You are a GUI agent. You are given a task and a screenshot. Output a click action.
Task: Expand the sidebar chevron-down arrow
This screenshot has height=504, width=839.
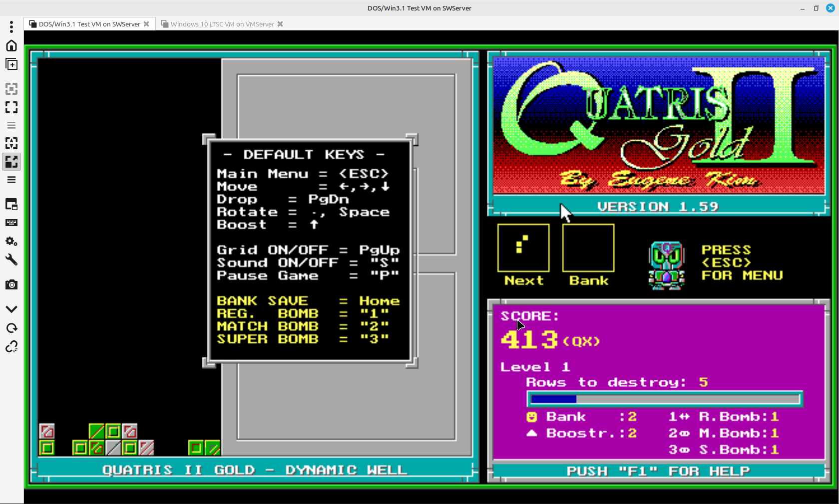pyautogui.click(x=11, y=309)
